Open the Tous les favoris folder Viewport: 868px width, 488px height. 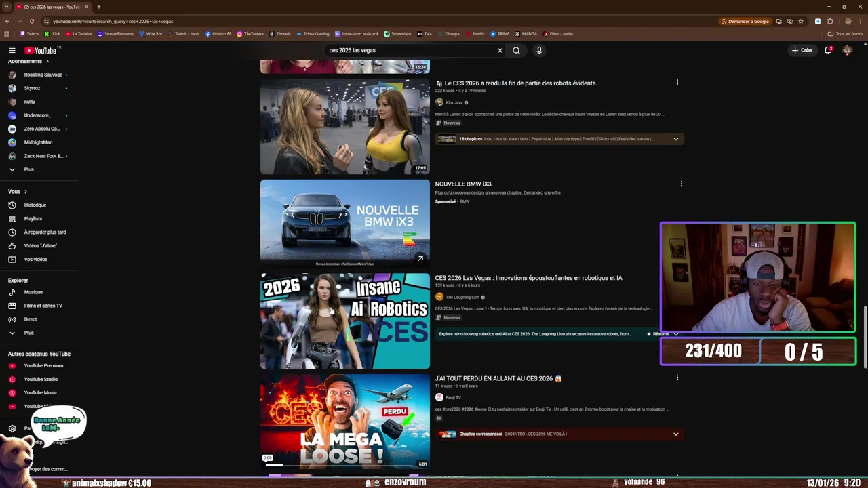[x=846, y=34]
